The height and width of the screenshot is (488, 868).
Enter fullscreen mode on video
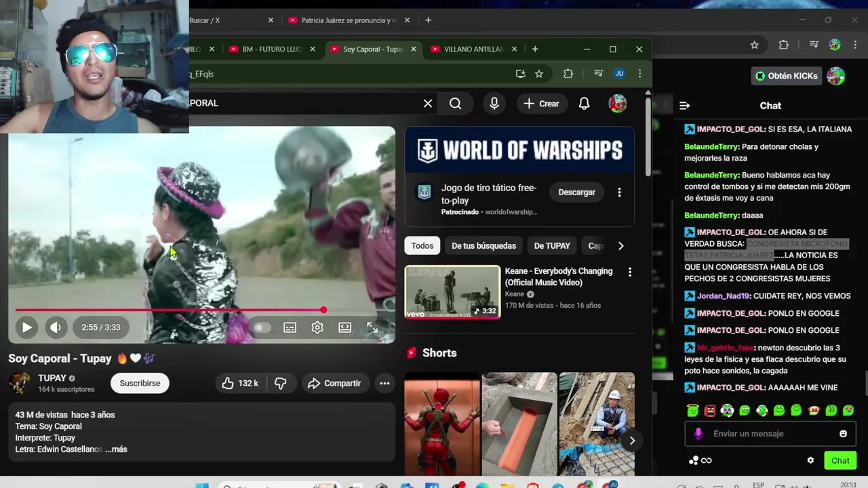coord(372,327)
